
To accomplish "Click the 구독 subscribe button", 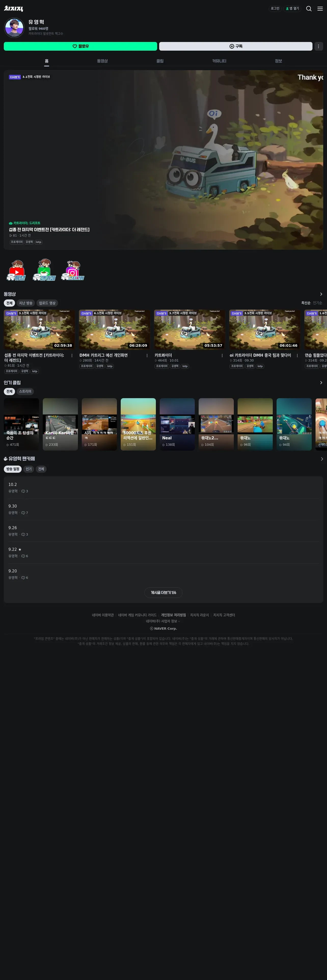I will (x=236, y=46).
